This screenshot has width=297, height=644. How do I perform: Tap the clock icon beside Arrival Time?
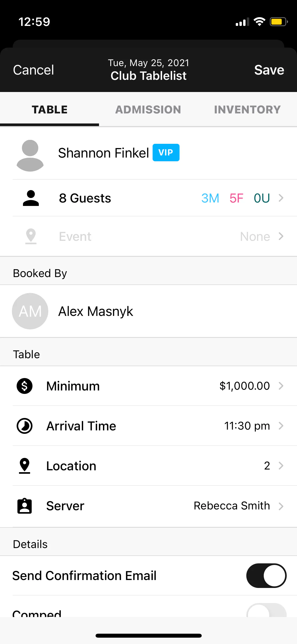tap(25, 426)
